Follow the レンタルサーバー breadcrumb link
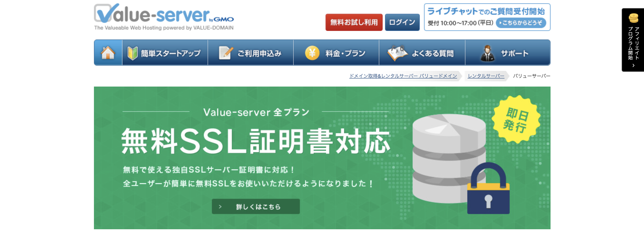 (x=486, y=76)
